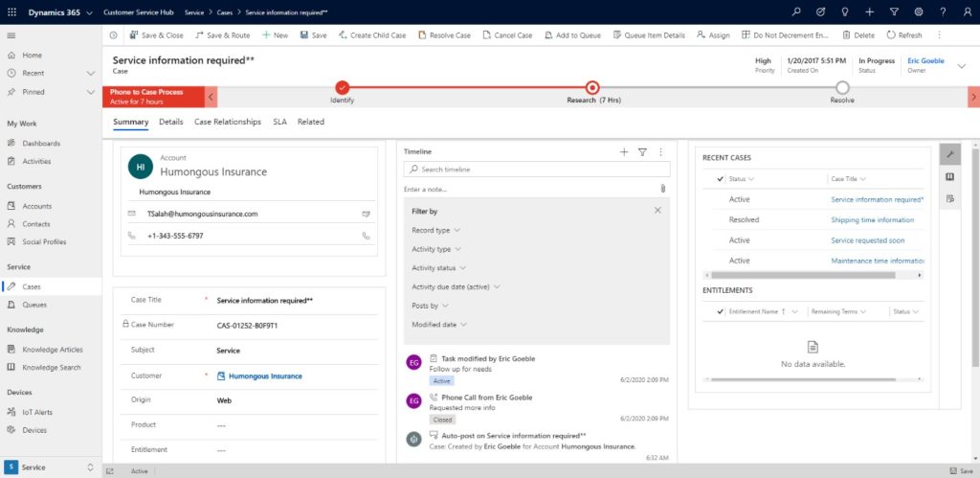Viewport: 980px width, 478px height.
Task: Open Shipping time information case link
Action: click(873, 219)
